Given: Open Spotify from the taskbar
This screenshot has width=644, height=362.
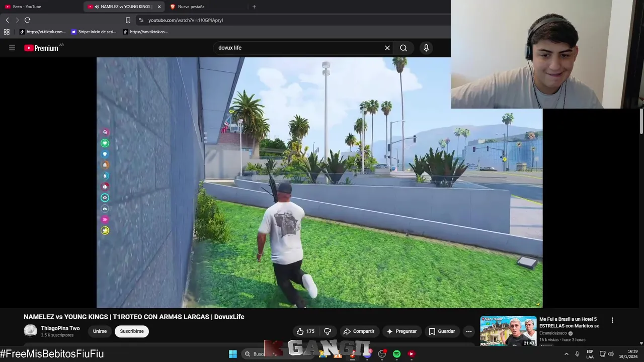Looking at the screenshot, I should point(396,354).
